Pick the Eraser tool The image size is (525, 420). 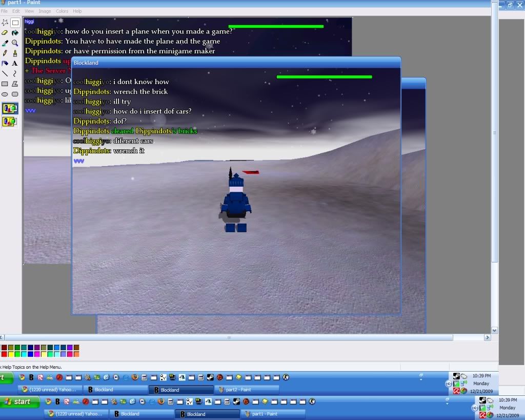pos(5,33)
